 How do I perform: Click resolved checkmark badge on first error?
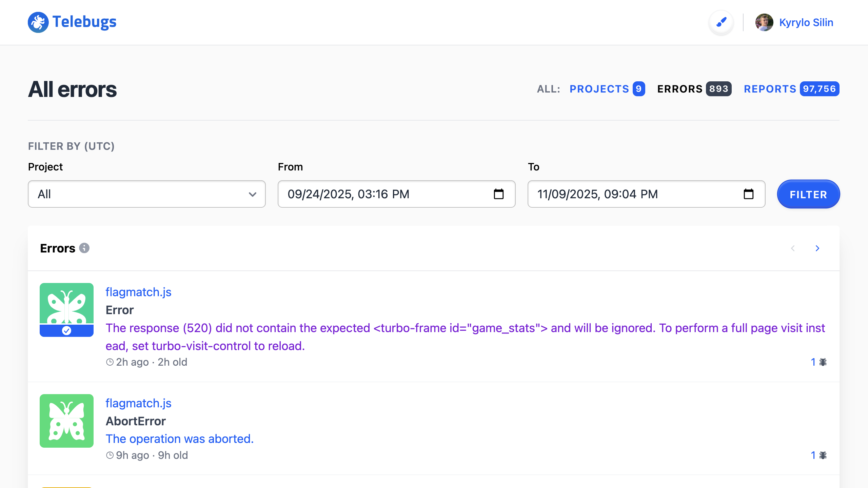[66, 330]
